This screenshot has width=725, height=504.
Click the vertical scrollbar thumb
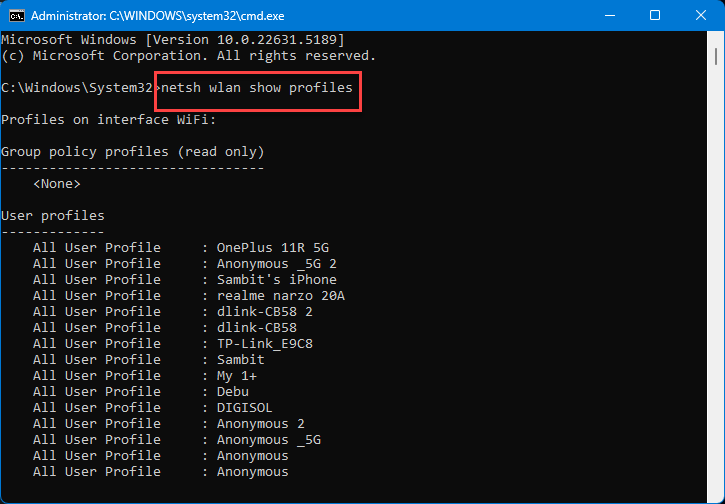click(715, 56)
